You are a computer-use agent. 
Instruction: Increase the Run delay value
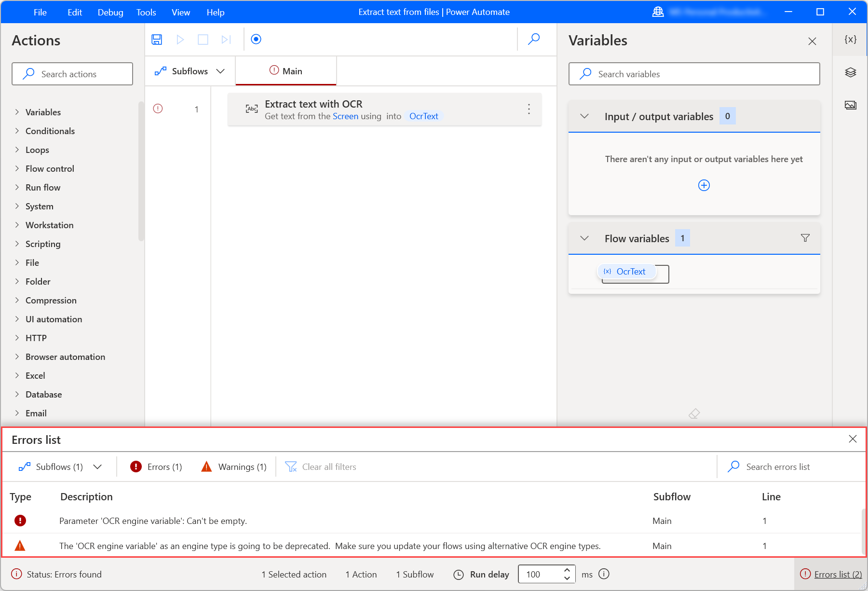click(567, 570)
